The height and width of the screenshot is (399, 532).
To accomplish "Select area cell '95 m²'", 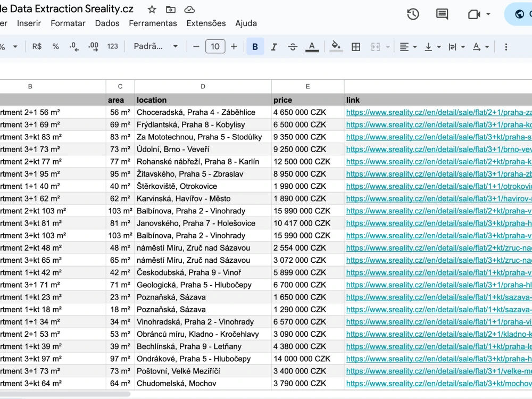I will pyautogui.click(x=120, y=174).
